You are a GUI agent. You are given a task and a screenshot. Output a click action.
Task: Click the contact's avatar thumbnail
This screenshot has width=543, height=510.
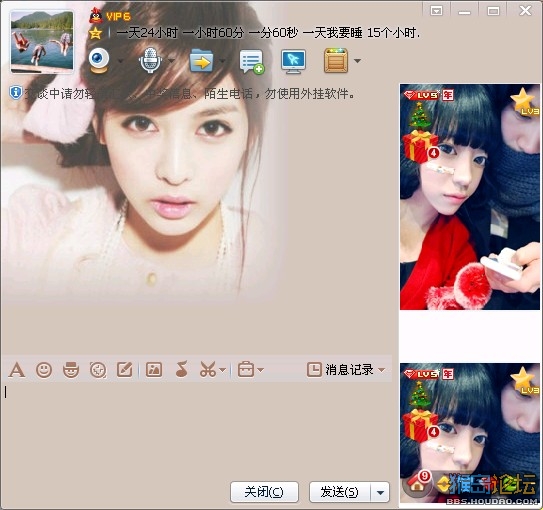pos(42,42)
